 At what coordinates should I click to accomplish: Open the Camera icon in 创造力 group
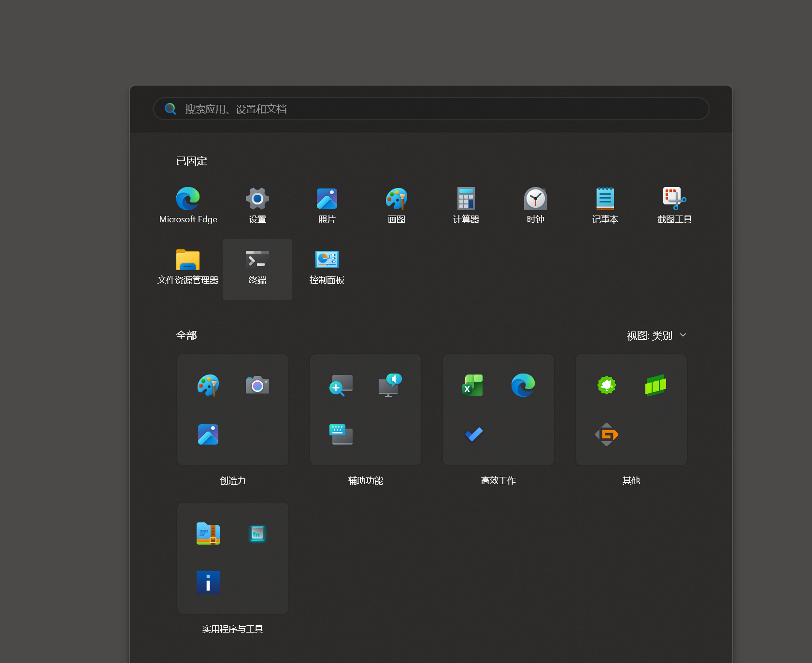[257, 386]
